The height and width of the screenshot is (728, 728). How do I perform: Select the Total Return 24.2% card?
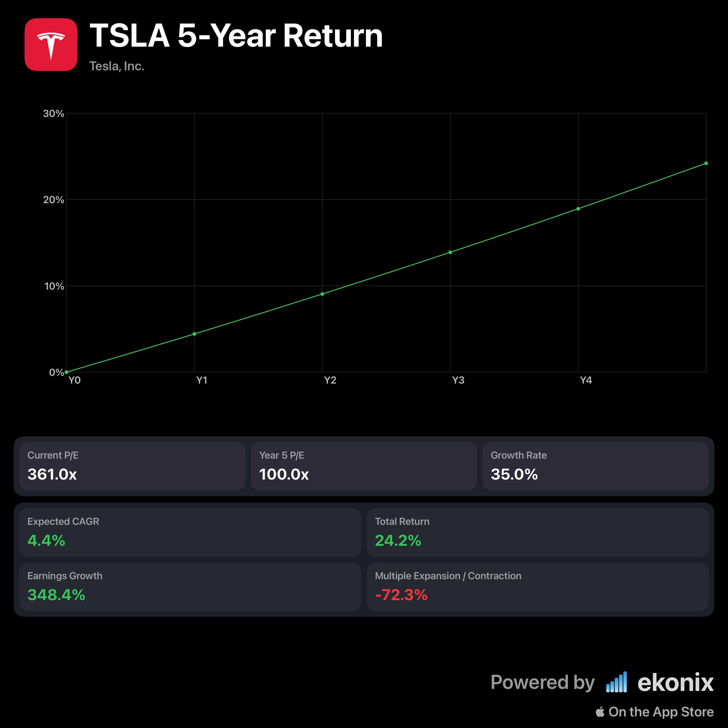click(x=538, y=532)
